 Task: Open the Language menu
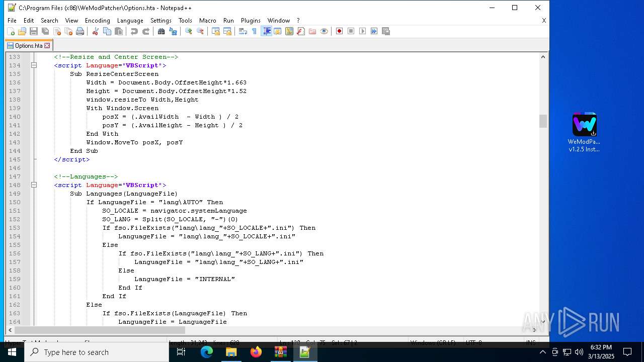(x=130, y=21)
